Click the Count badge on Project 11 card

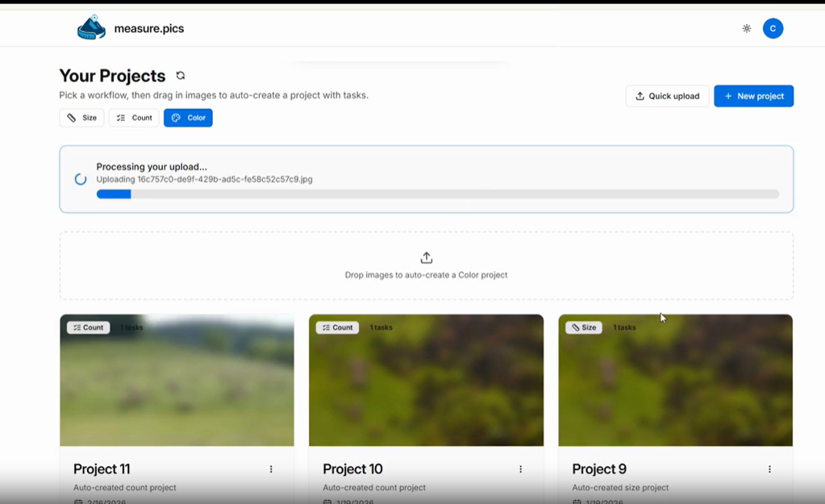point(88,327)
